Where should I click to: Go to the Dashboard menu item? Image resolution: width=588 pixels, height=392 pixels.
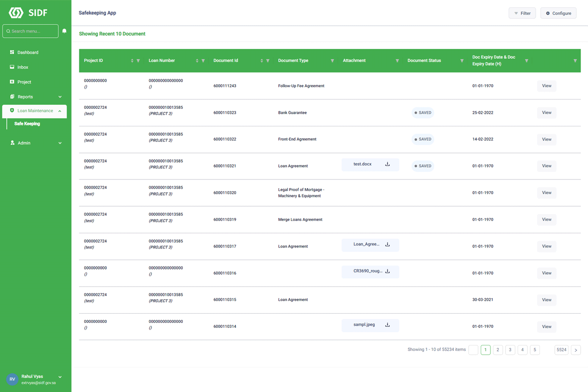click(27, 52)
